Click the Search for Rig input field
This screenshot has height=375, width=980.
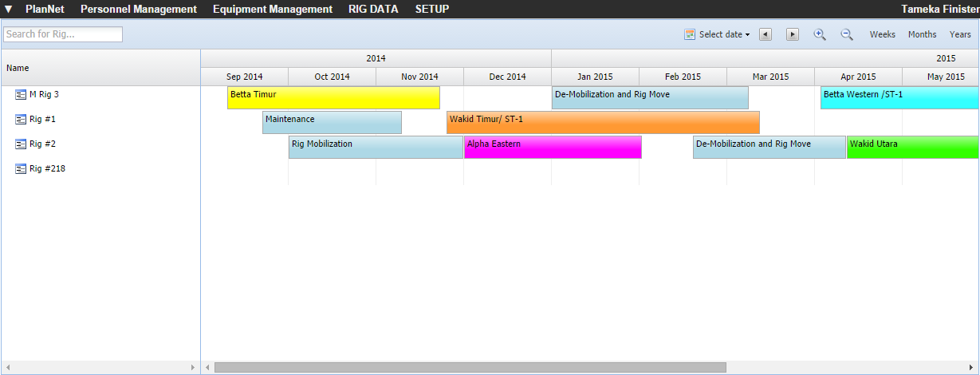(x=63, y=34)
